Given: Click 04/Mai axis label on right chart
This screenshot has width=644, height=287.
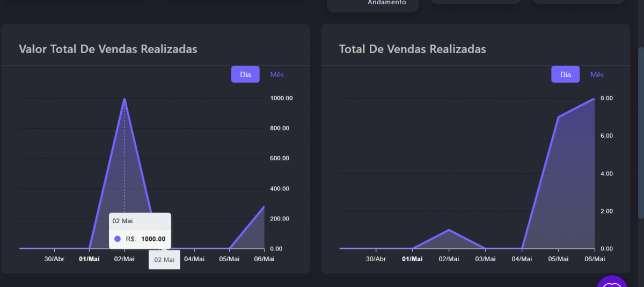Looking at the screenshot, I should [x=522, y=259].
